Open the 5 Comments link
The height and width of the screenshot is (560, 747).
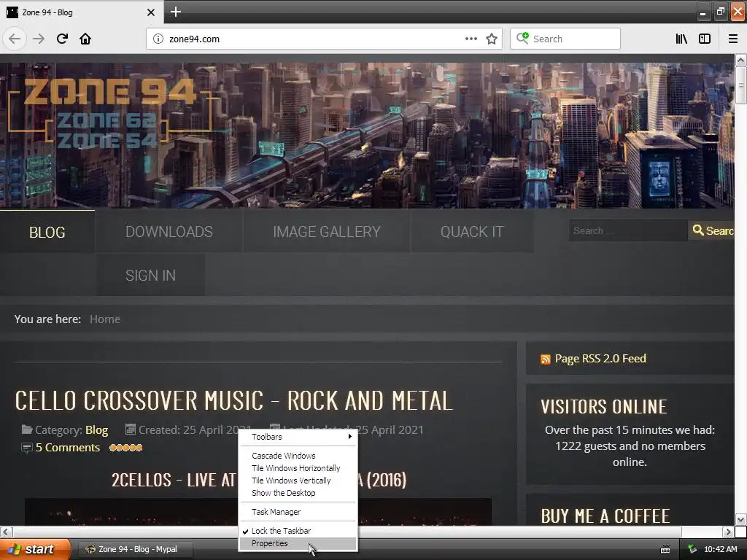(68, 448)
